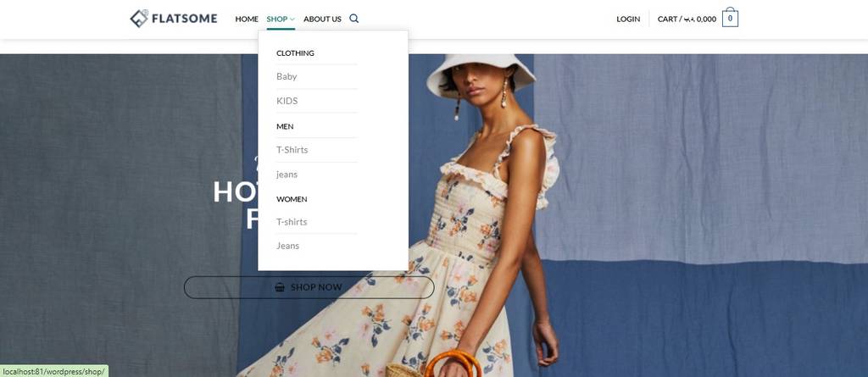The width and height of the screenshot is (868, 377).
Task: Click the LOGIN link
Action: 628,19
